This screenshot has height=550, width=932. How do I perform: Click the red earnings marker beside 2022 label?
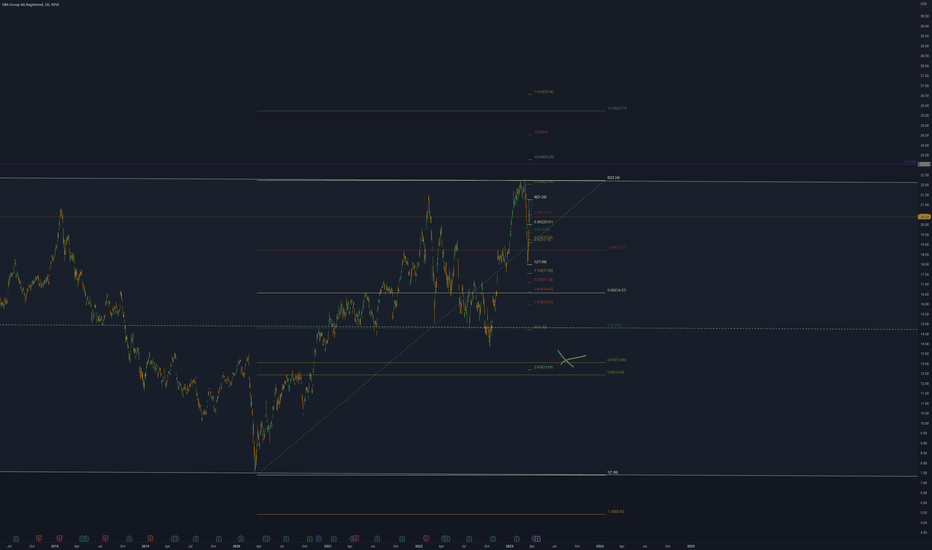426,539
